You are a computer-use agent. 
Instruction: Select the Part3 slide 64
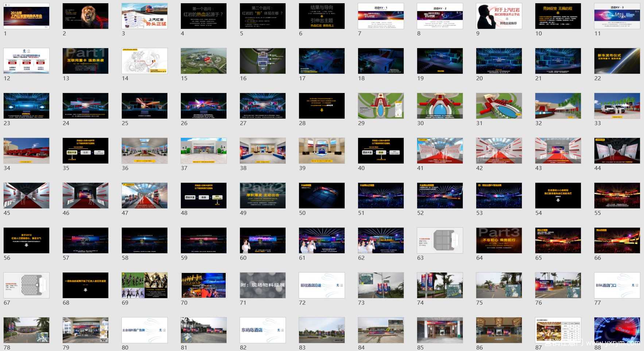pos(499,240)
